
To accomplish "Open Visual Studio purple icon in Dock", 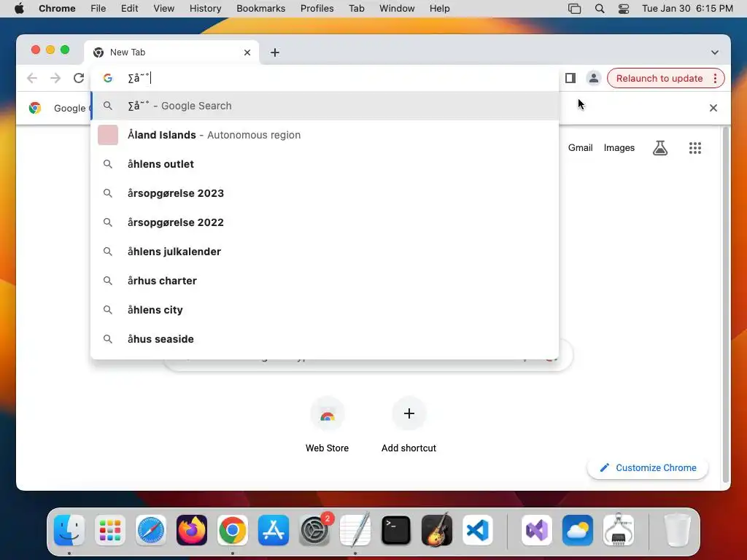I will tap(537, 530).
